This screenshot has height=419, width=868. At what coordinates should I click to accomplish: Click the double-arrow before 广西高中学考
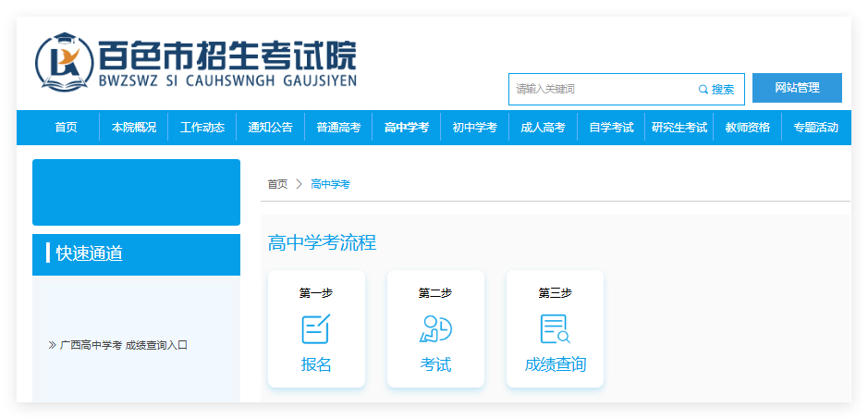(x=52, y=345)
